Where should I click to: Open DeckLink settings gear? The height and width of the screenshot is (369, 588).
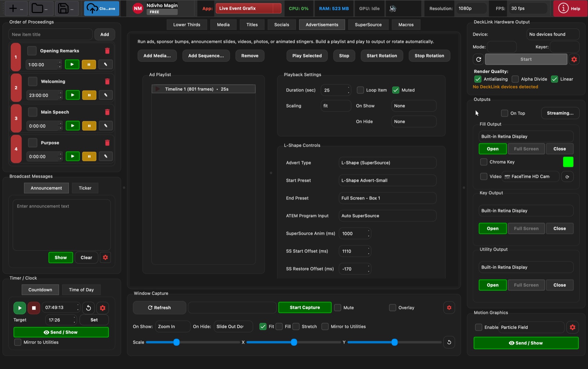(x=574, y=59)
